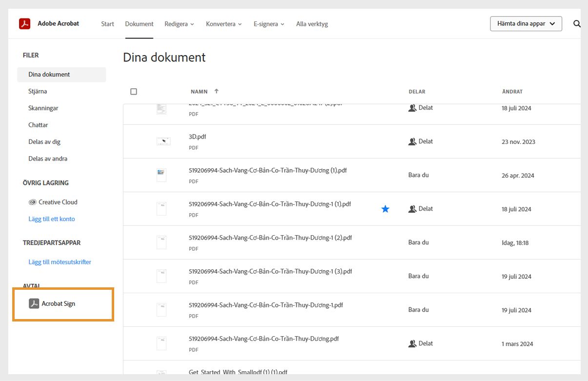The height and width of the screenshot is (381, 588).
Task: Click the sort arrow next to NAMN
Action: (217, 91)
